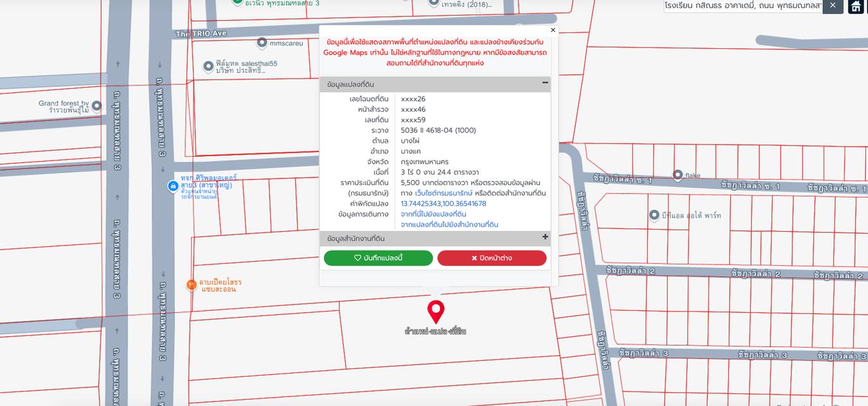Click the green บันทึกแปลงนี้ button
The height and width of the screenshot is (406, 868).
pyautogui.click(x=379, y=258)
